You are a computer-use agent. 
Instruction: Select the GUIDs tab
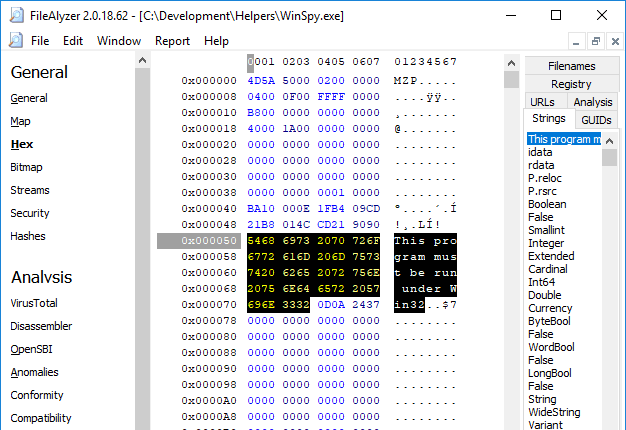coord(596,120)
